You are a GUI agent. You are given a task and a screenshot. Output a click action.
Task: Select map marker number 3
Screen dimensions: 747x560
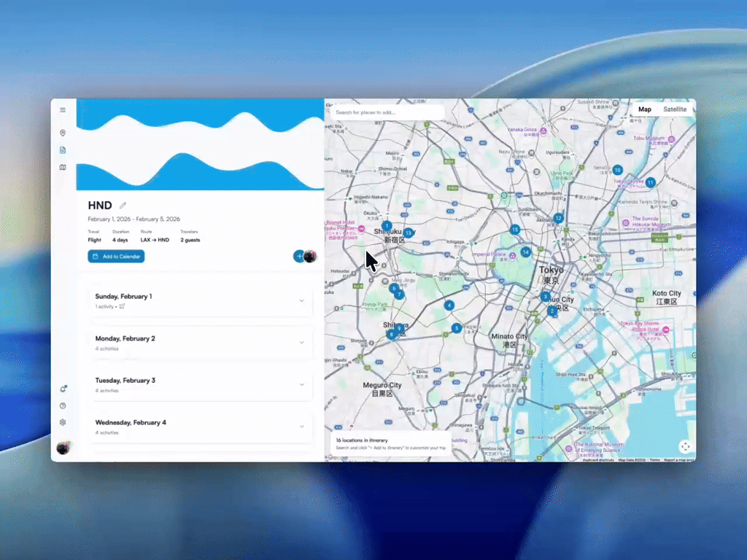pyautogui.click(x=546, y=297)
